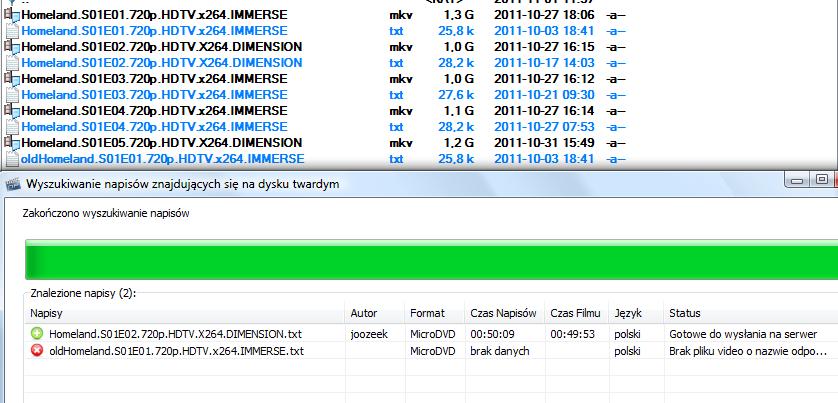Click date 2011-10-21 09:30

pyautogui.click(x=544, y=95)
